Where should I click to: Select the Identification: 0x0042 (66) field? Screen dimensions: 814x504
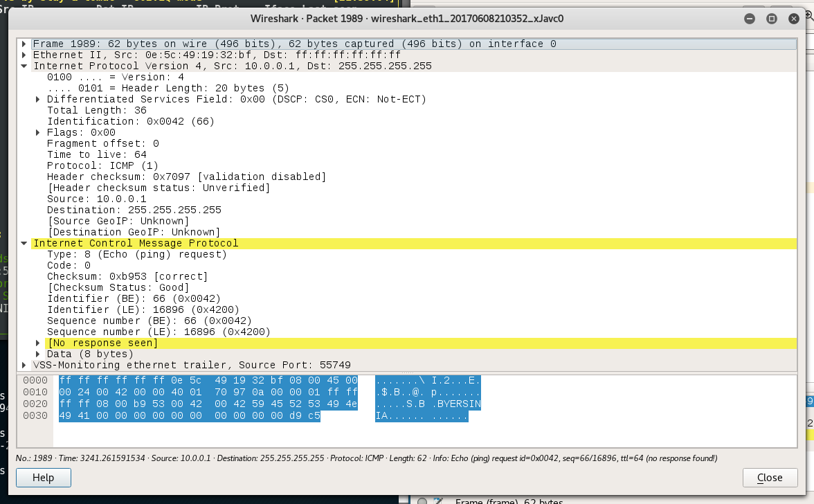pyautogui.click(x=130, y=121)
